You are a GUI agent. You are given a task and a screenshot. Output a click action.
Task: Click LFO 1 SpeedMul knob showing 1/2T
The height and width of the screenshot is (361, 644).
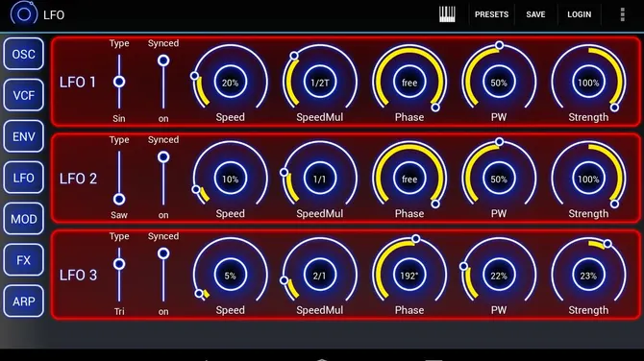coord(319,82)
